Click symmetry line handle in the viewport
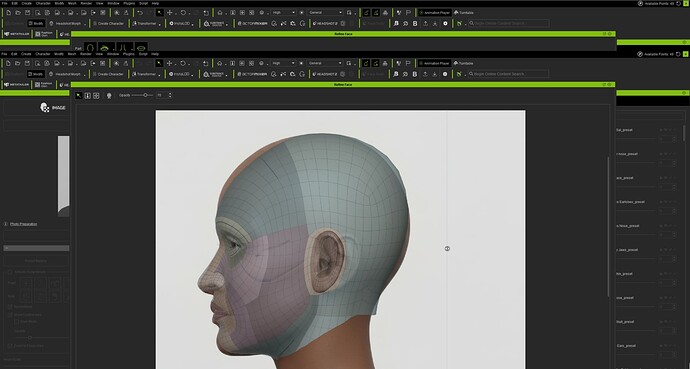Viewport: 690px width, 369px height. (x=448, y=248)
